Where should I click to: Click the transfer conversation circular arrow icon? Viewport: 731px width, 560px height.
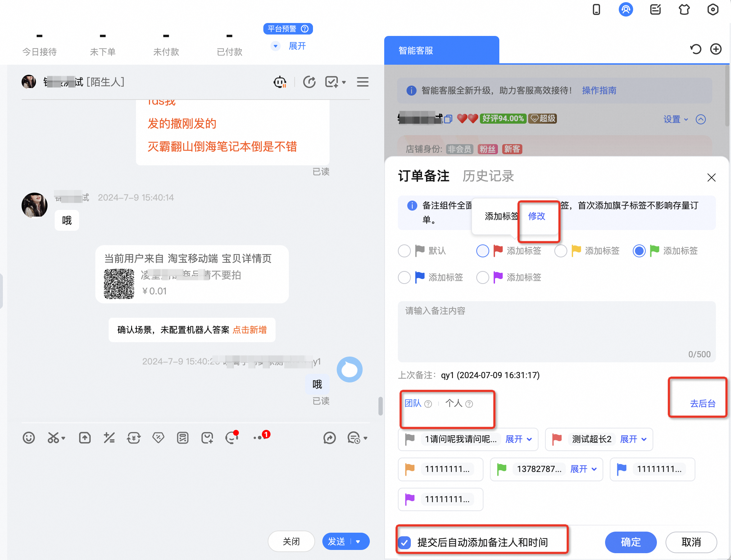point(309,82)
